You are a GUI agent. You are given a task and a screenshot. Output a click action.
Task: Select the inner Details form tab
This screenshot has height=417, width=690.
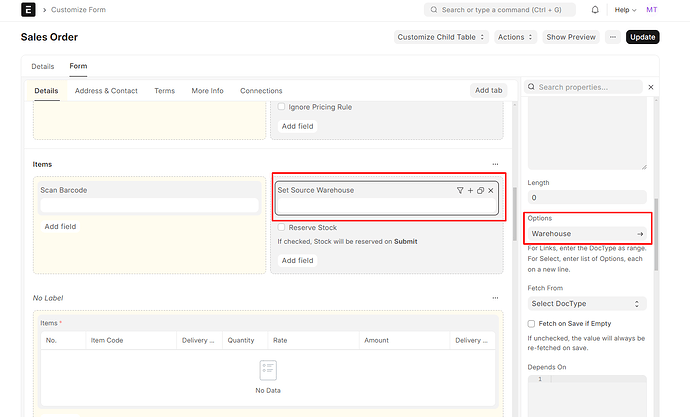pos(46,91)
